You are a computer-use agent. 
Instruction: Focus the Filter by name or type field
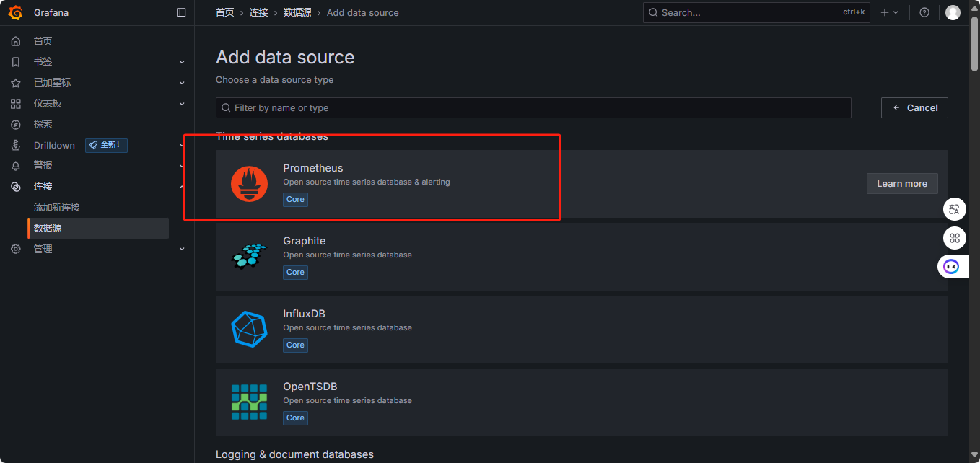click(x=533, y=107)
